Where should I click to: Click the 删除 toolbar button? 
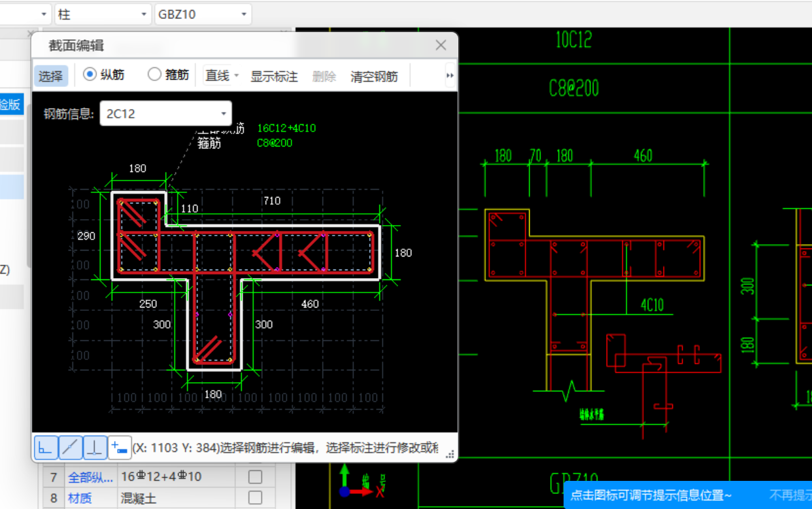pos(324,76)
